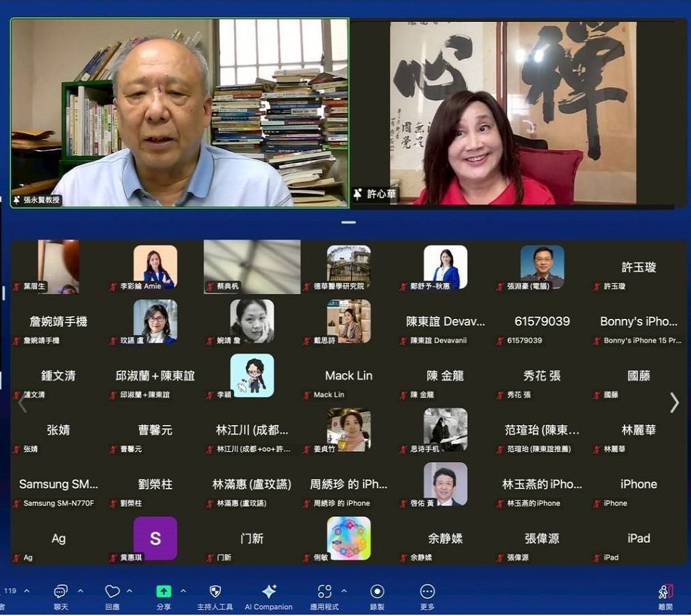Click muted mic icon next to 61579039
This screenshot has width=691, height=616.
tap(500, 341)
